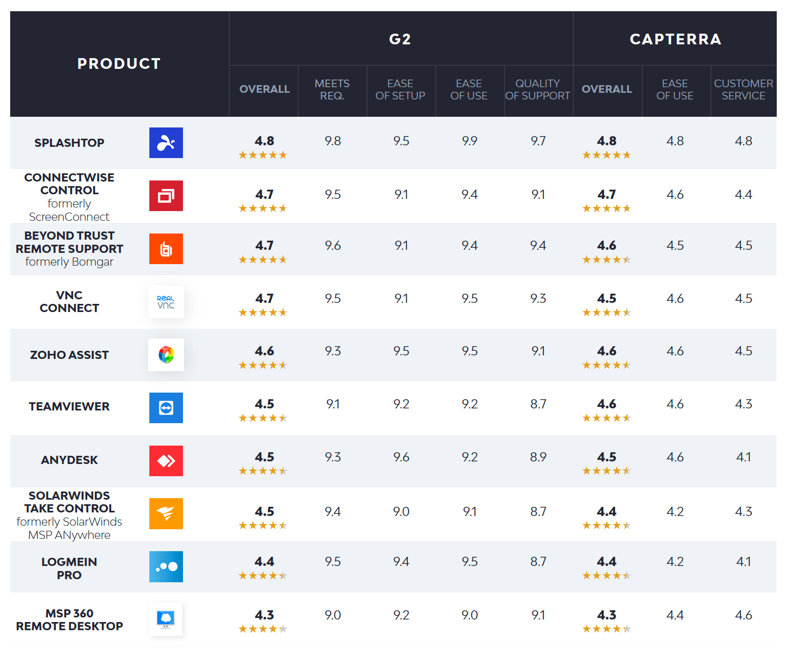
Task: Click the TeamViewer blue logo icon
Action: click(x=166, y=408)
